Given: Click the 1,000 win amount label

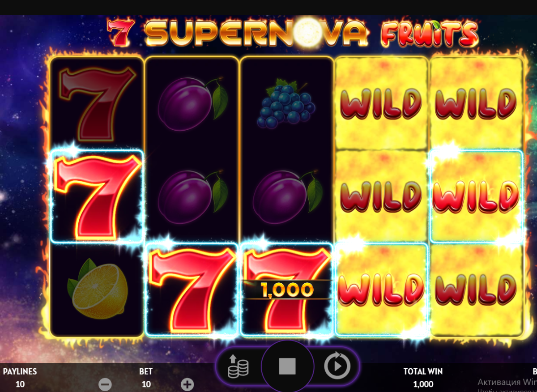Looking at the screenshot, I should point(287,290).
